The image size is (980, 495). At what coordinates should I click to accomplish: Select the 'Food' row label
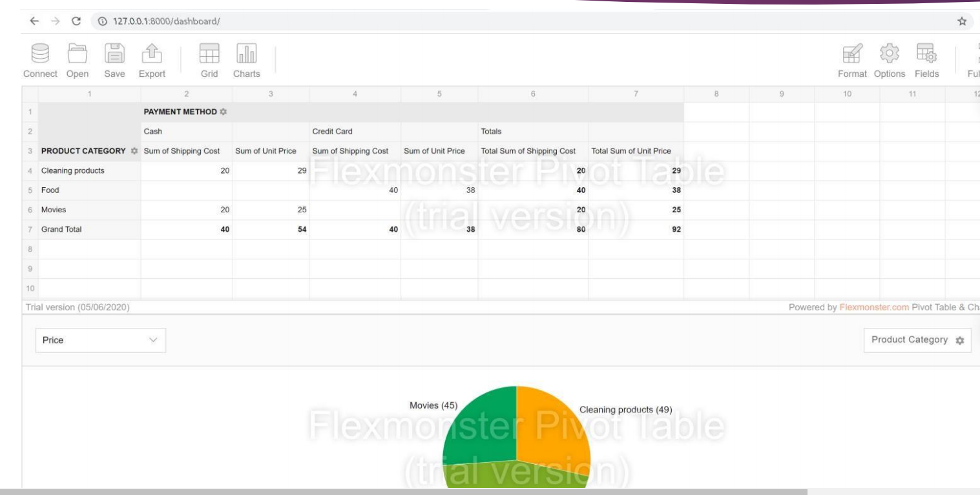coord(89,190)
